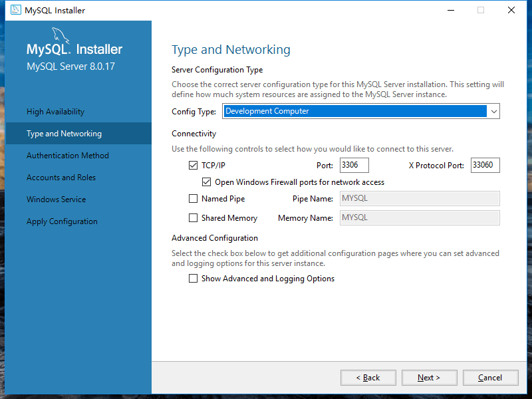
Task: Cancel the MySQL configuration wizard
Action: (x=490, y=378)
